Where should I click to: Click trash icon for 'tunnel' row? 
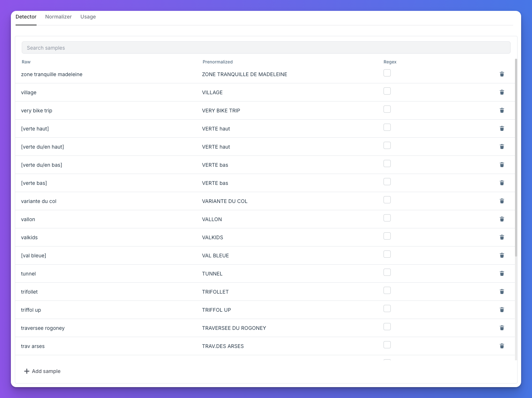pos(502,273)
